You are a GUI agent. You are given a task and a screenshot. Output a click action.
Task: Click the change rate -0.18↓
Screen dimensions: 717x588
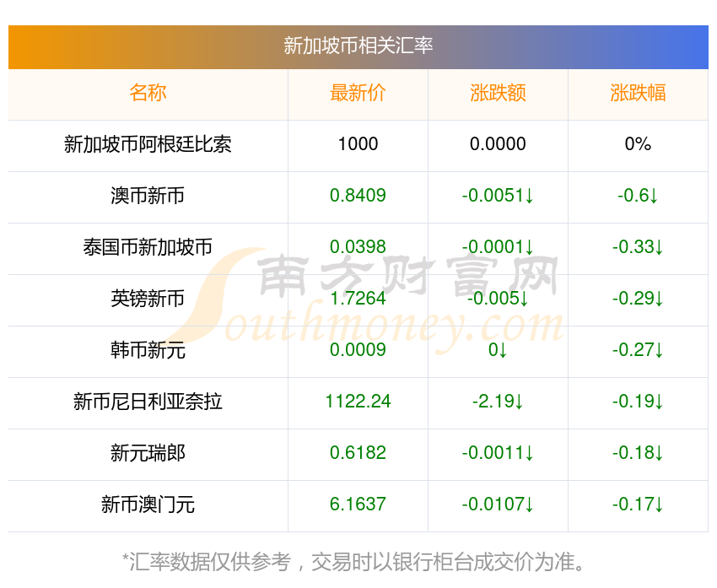[x=638, y=453]
